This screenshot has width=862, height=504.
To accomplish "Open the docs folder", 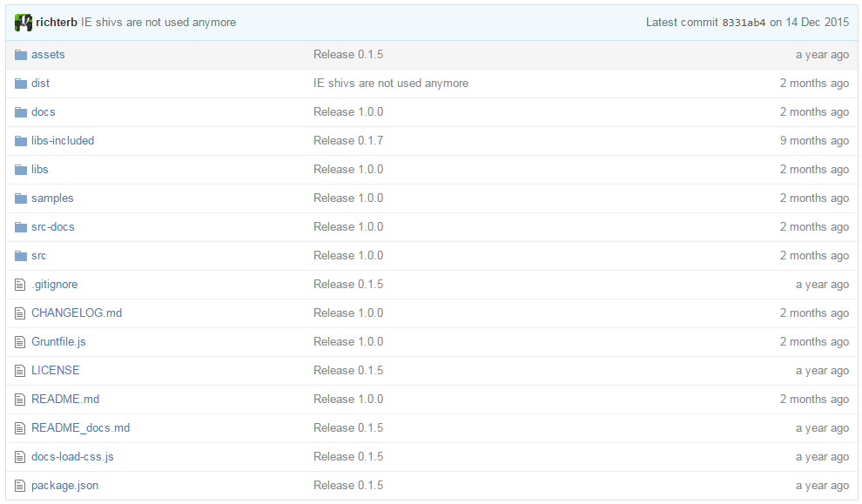I will [x=43, y=111].
